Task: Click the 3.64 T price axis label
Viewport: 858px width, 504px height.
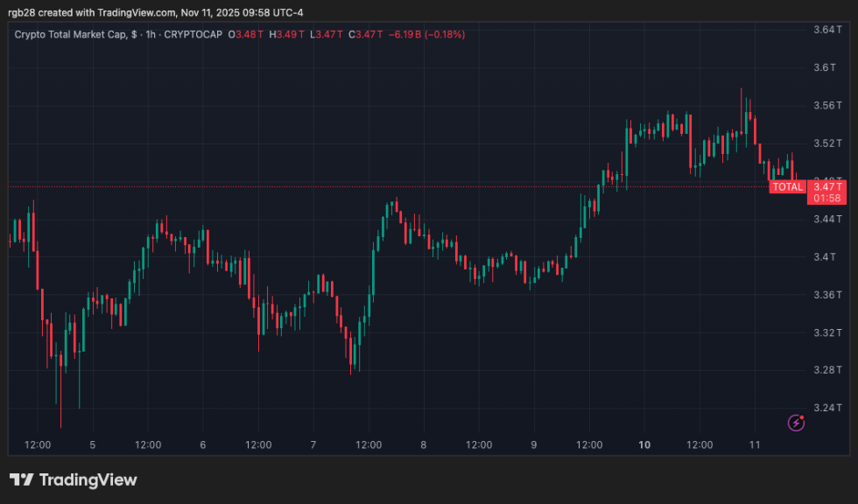Action: (x=827, y=30)
